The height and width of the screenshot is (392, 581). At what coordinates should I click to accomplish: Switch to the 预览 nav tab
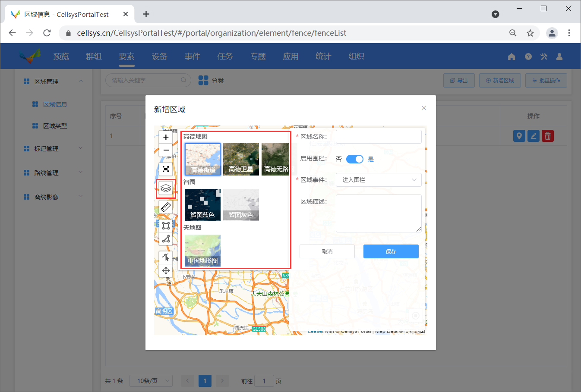[61, 56]
